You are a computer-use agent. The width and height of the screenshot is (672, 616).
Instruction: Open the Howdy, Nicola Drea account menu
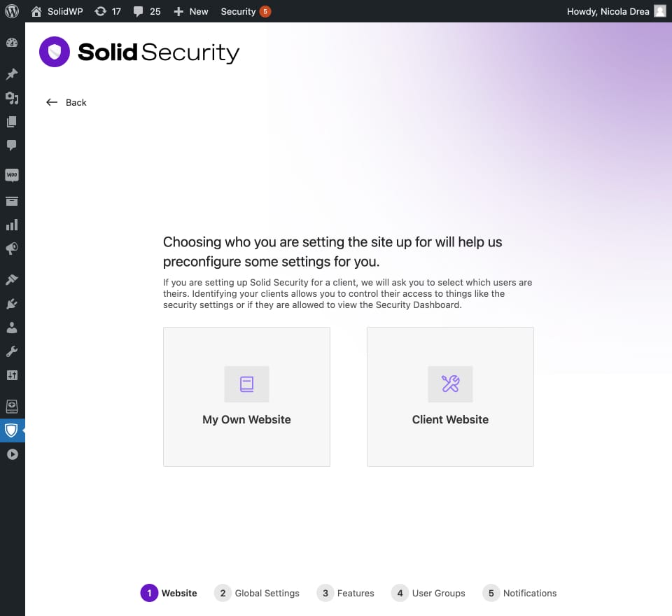608,11
